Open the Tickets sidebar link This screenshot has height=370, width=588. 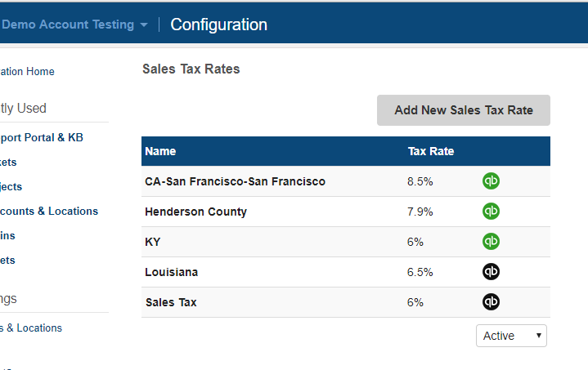click(x=8, y=162)
